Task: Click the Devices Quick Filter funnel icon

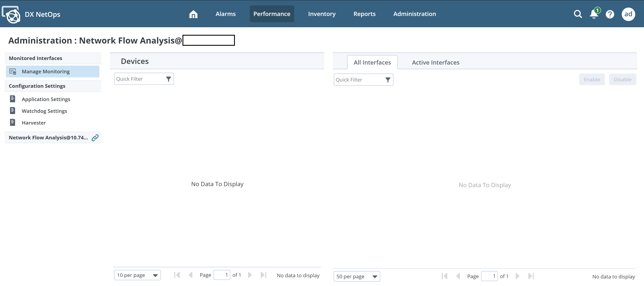Action: coord(168,79)
